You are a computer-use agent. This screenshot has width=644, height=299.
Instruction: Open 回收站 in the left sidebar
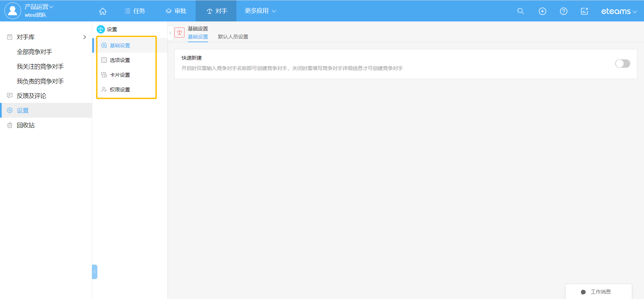point(25,125)
